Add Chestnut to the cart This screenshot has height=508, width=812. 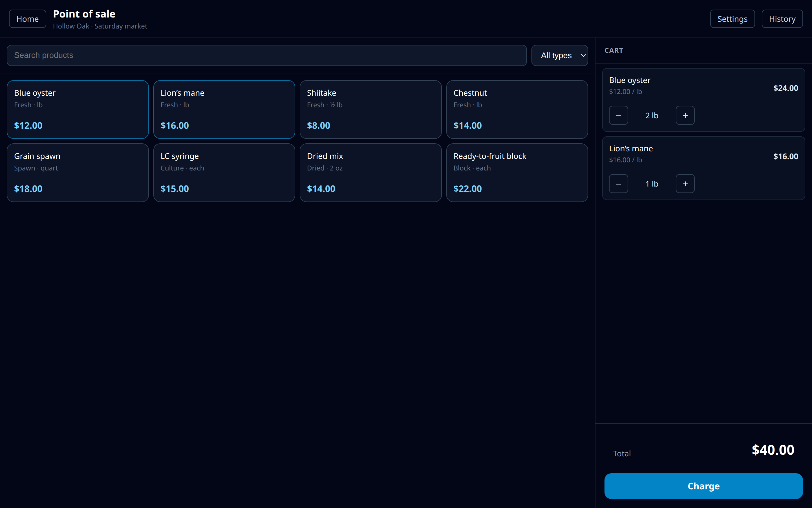point(517,110)
